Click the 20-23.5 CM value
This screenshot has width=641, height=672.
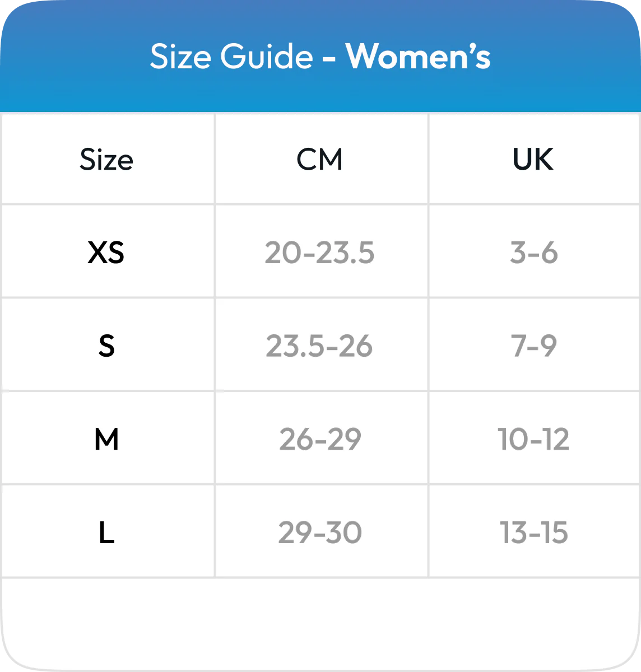click(x=319, y=253)
